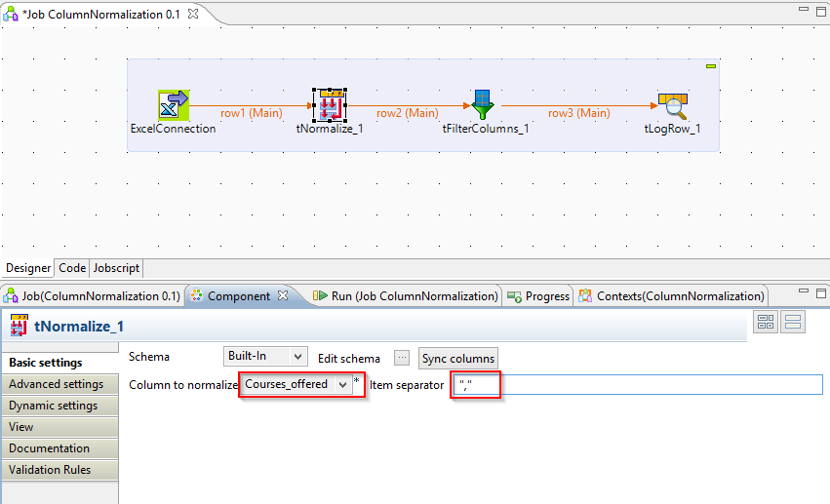Switch to the Jobscript tab
Image resolution: width=830 pixels, height=504 pixels.
pos(116,268)
